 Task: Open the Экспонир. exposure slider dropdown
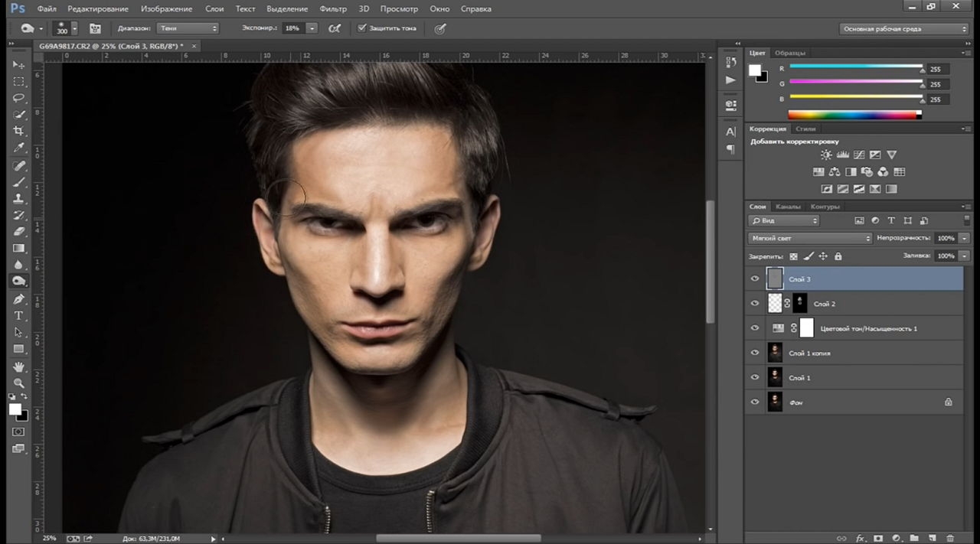point(312,28)
